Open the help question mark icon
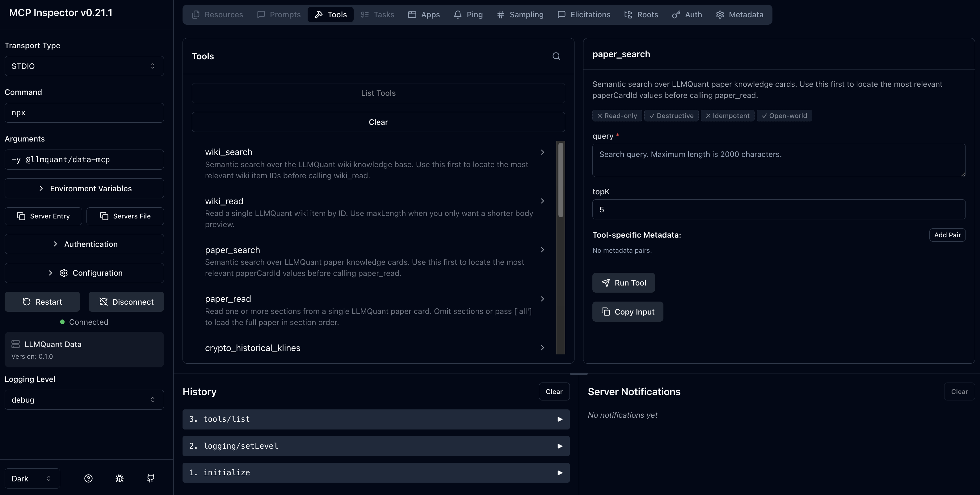Viewport: 980px width, 495px height. 88,478
